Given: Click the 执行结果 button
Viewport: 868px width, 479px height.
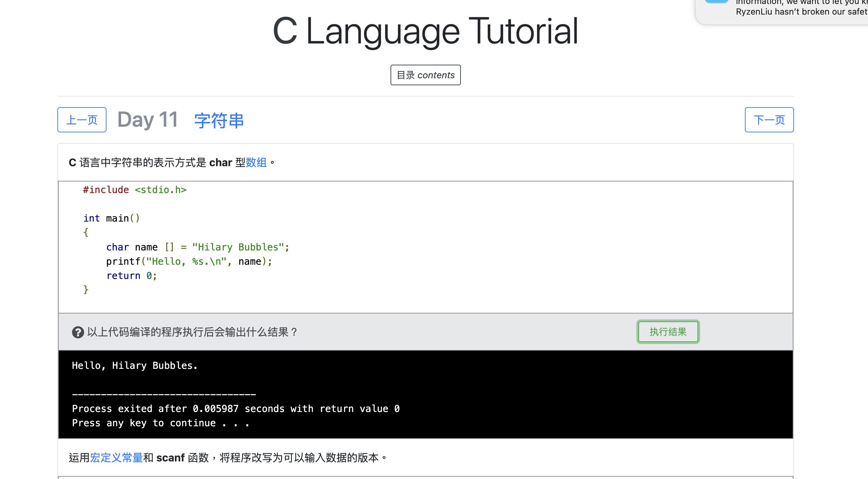Looking at the screenshot, I should click(x=668, y=332).
